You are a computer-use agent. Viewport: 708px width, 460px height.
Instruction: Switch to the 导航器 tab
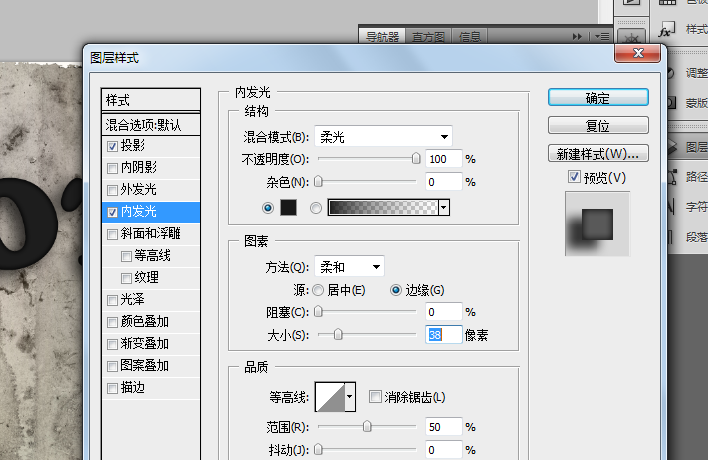point(382,37)
